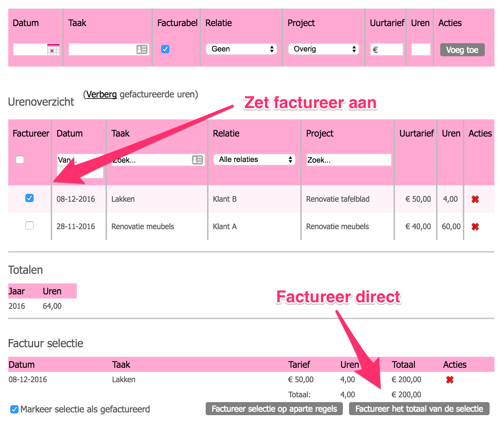The image size is (504, 422).
Task: Open the Project dropdown showing Overig
Action: [323, 49]
